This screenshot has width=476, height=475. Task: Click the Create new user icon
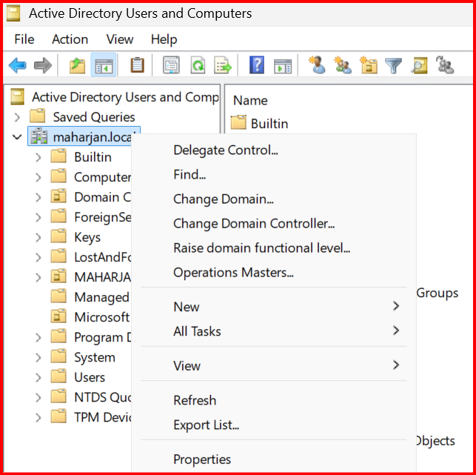(318, 66)
